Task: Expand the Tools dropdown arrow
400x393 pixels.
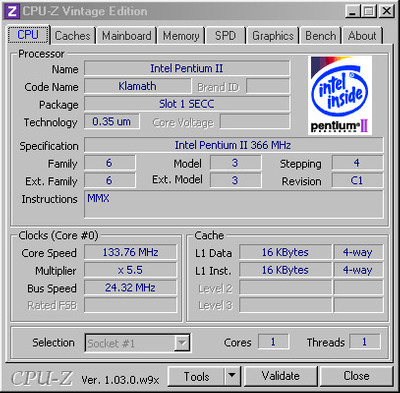Action: point(232,377)
